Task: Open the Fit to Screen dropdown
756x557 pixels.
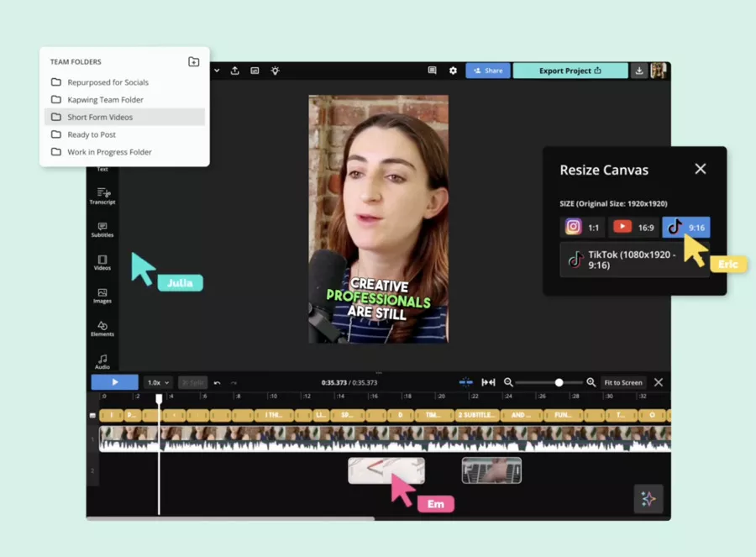Action: tap(623, 382)
